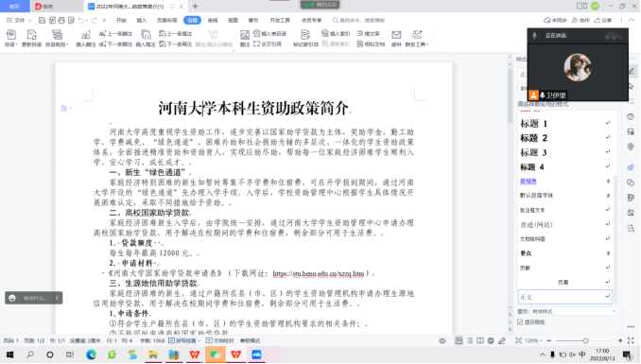Expand the 目录 contents dropdown
Viewport: 641px width, 364px height.
(x=11, y=39)
